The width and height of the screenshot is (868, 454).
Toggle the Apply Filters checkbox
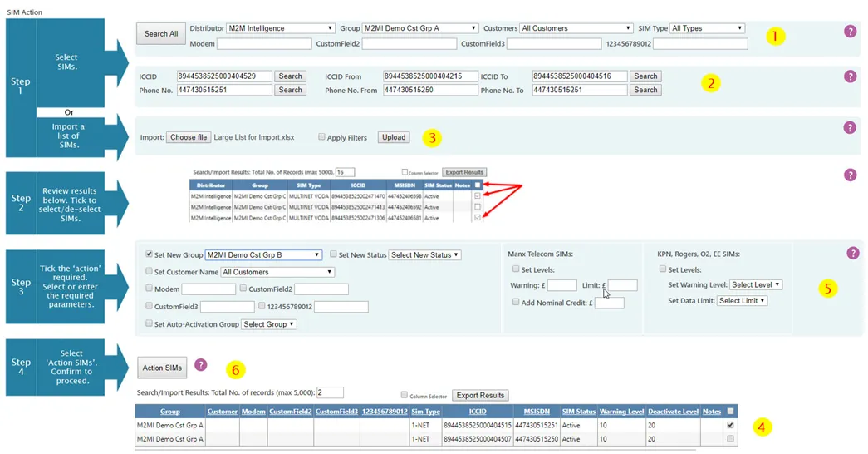321,137
